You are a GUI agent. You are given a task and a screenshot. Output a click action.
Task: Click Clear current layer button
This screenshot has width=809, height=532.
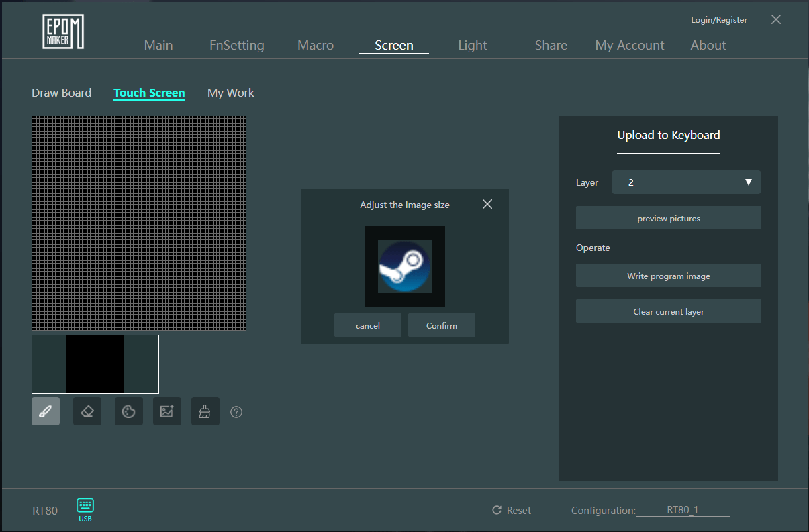669,311
